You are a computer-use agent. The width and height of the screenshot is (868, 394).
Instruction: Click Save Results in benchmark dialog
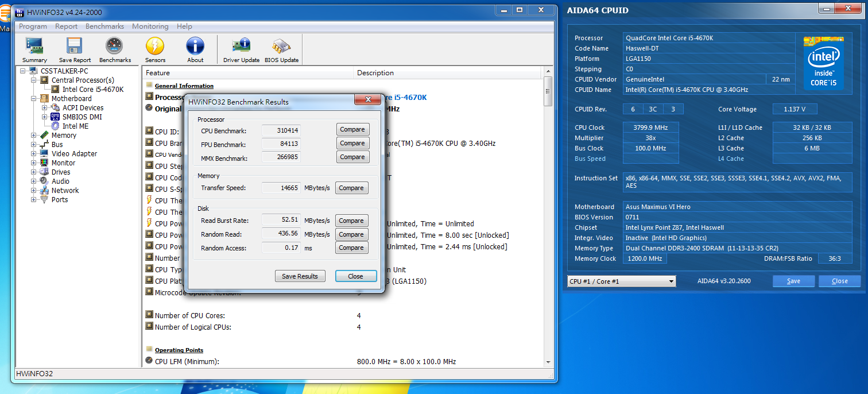300,276
